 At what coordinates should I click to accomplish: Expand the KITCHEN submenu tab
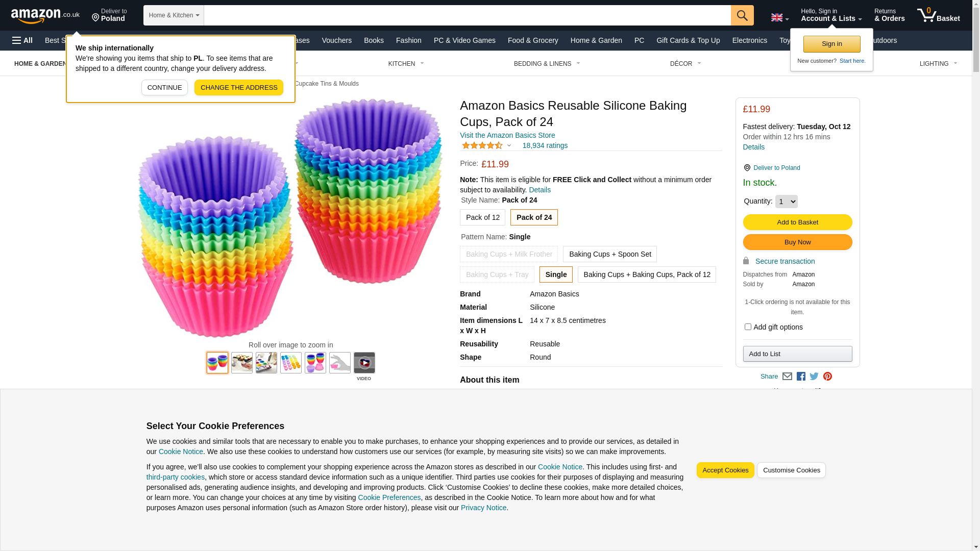pos(406,64)
